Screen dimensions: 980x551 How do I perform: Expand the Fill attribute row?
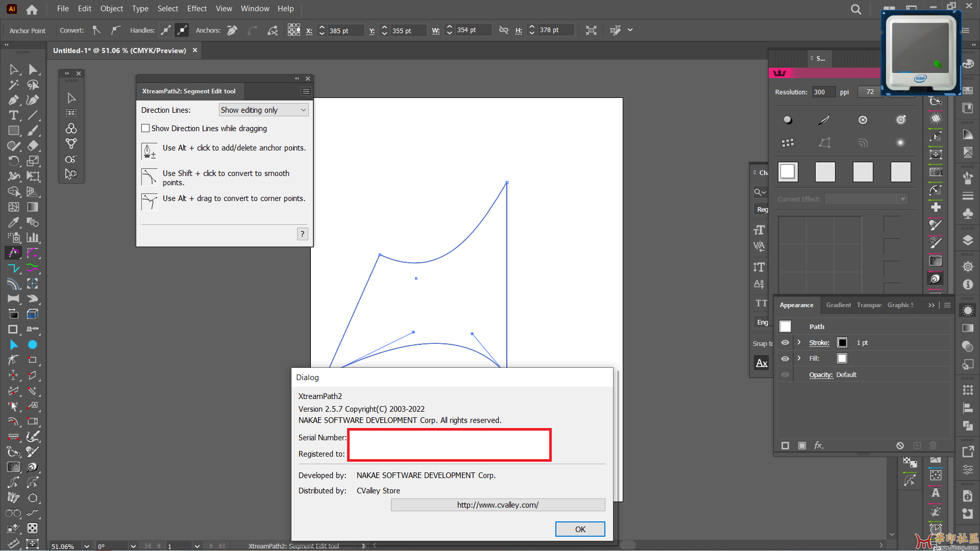click(799, 358)
